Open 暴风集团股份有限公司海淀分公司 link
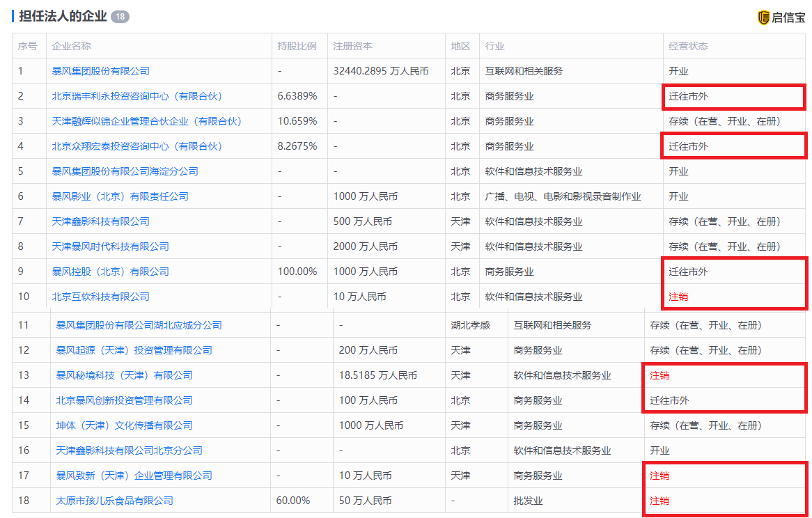The height and width of the screenshot is (518, 812). coord(125,171)
